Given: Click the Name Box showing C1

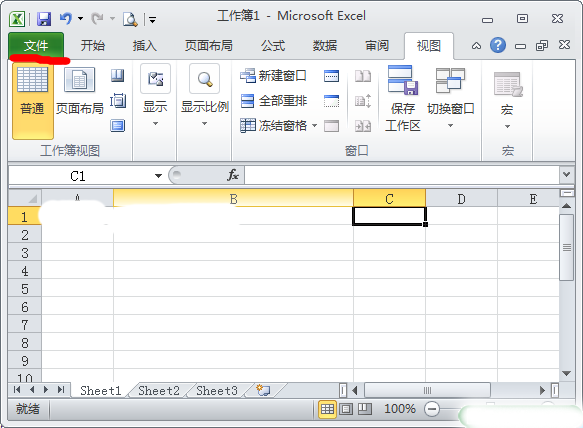Looking at the screenshot, I should pyautogui.click(x=78, y=176).
